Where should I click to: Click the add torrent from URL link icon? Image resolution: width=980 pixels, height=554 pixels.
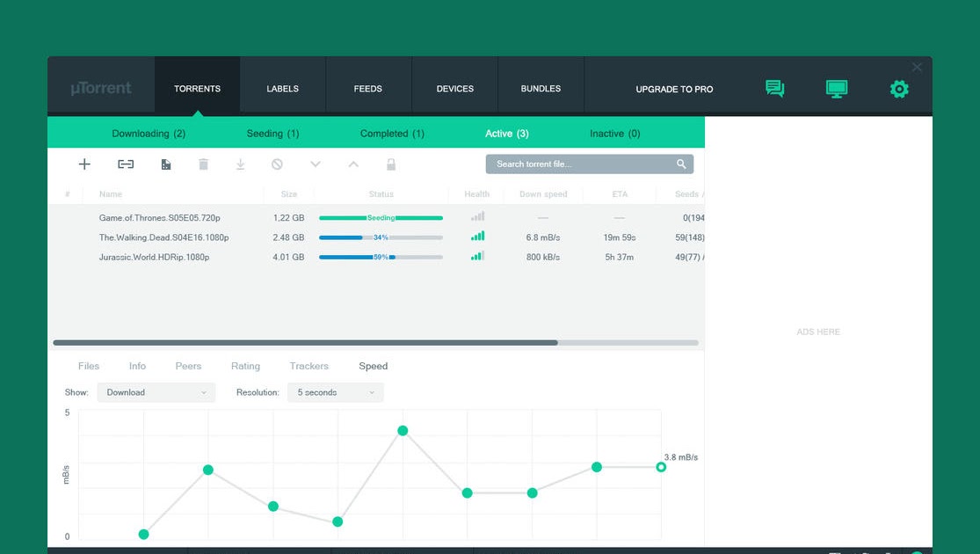click(126, 164)
